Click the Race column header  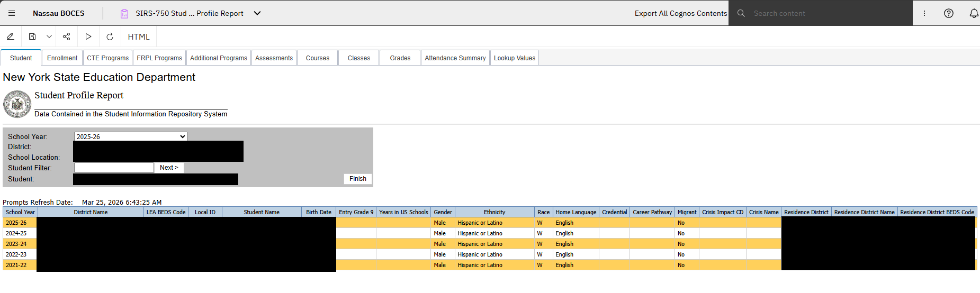click(x=544, y=212)
